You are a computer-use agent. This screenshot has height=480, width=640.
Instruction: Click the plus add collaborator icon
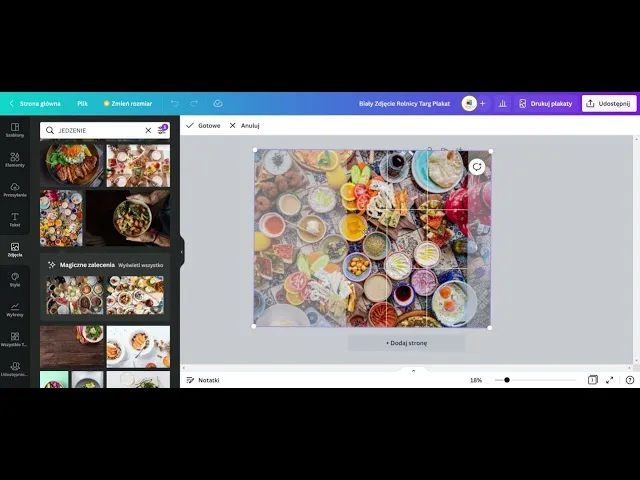point(482,104)
